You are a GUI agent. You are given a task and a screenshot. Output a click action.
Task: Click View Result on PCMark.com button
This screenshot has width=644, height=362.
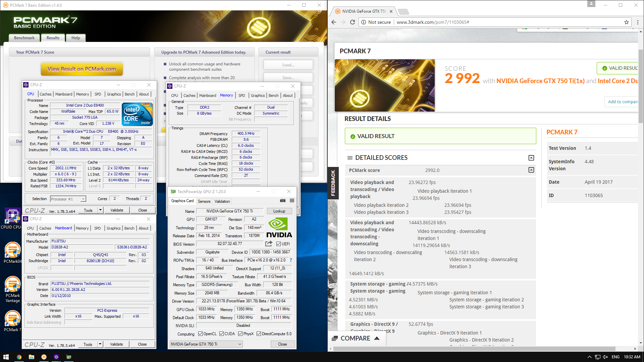click(82, 69)
